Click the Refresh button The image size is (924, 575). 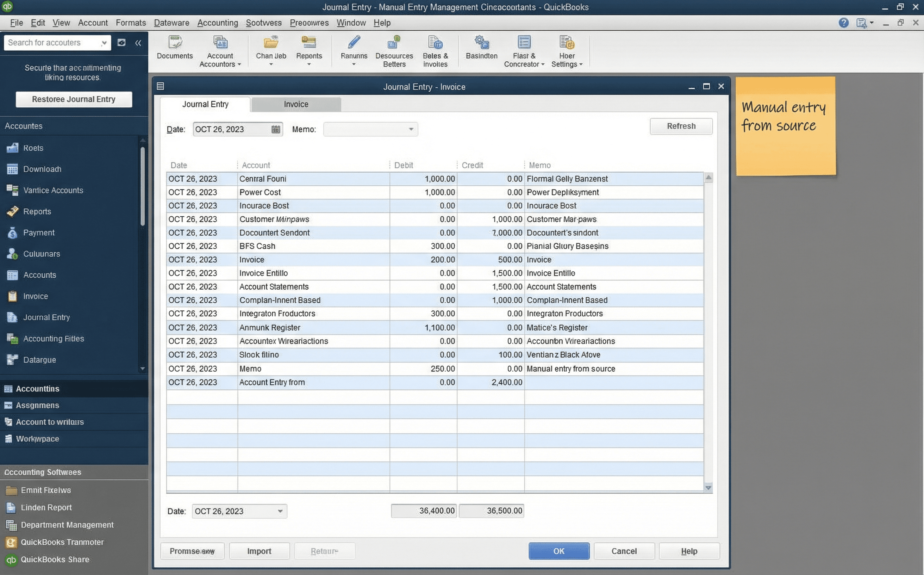[681, 126]
